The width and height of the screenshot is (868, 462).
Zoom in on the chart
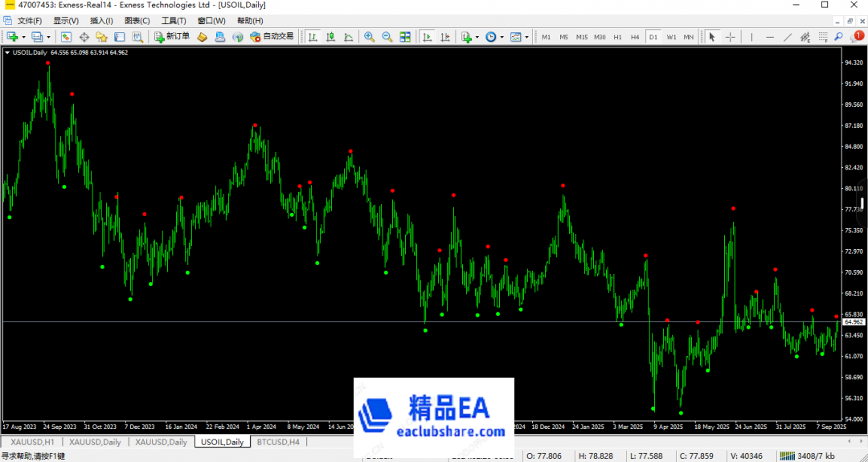click(369, 37)
